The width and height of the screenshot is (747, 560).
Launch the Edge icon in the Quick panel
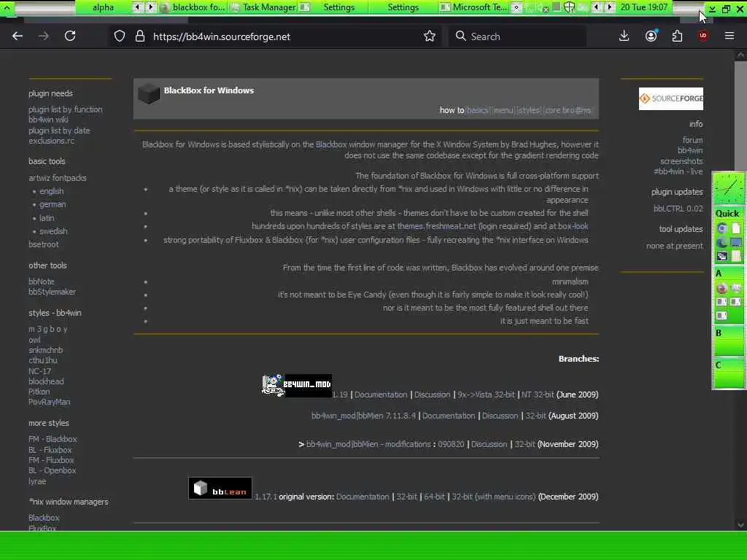(721, 242)
